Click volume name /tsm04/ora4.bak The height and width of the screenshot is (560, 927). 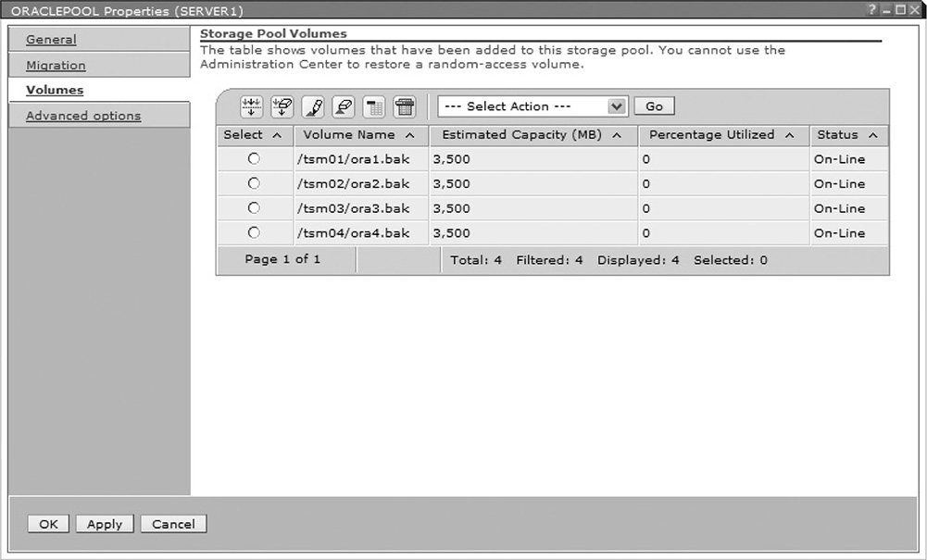353,233
